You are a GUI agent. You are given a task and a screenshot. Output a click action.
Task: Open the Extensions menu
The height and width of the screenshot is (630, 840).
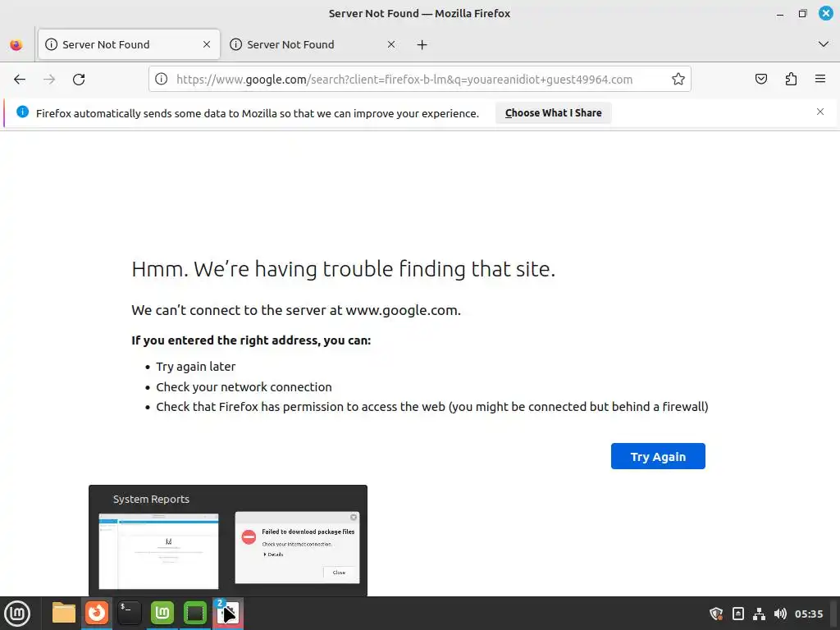(791, 80)
